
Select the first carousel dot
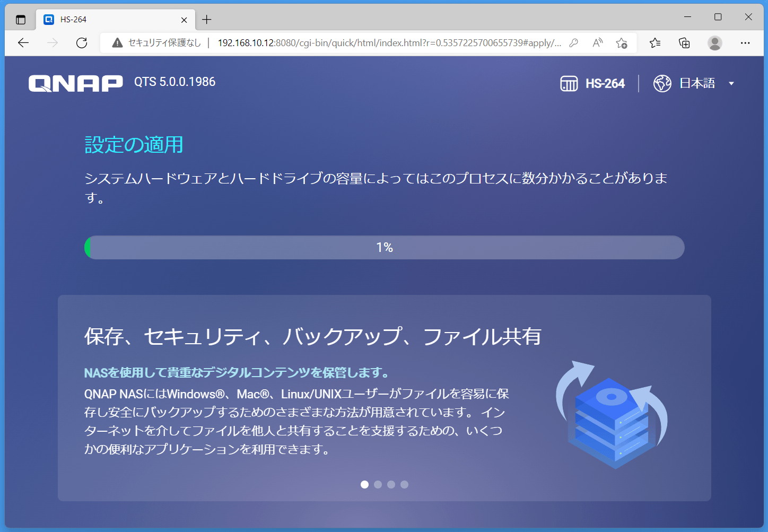(x=364, y=484)
